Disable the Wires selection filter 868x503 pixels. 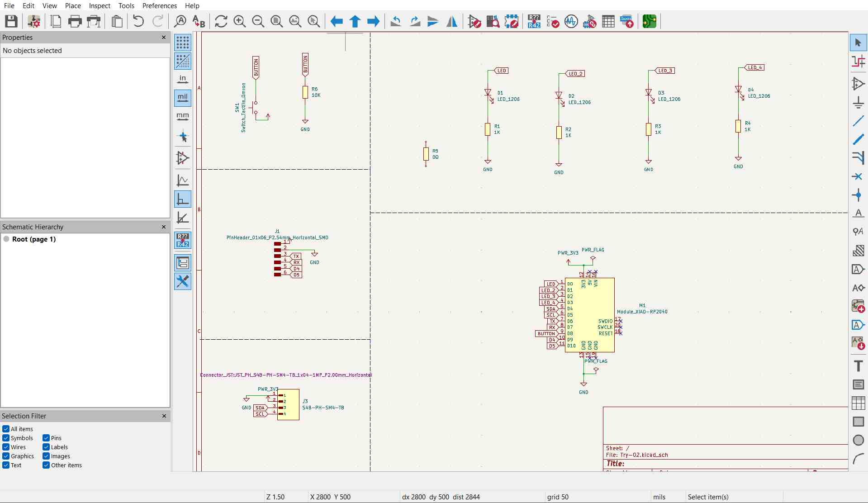(6, 447)
